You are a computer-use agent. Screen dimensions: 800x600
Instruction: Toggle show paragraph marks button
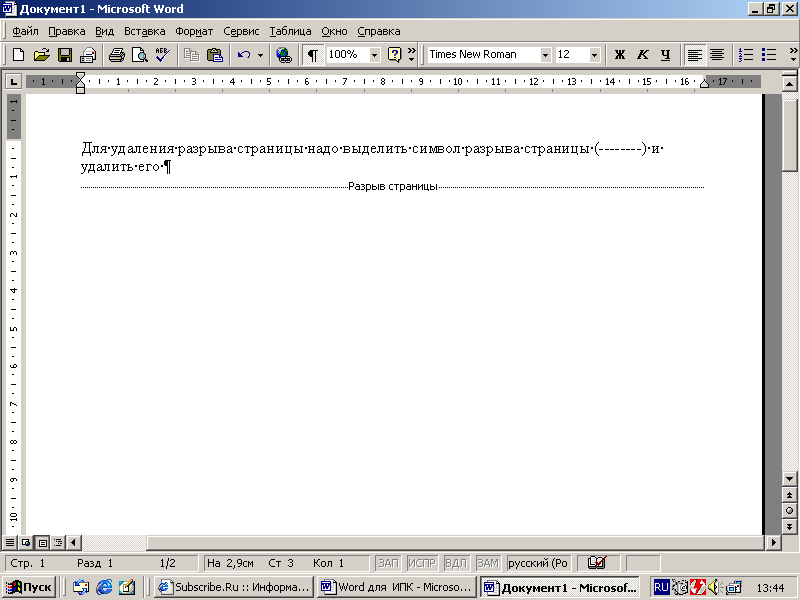(x=312, y=55)
